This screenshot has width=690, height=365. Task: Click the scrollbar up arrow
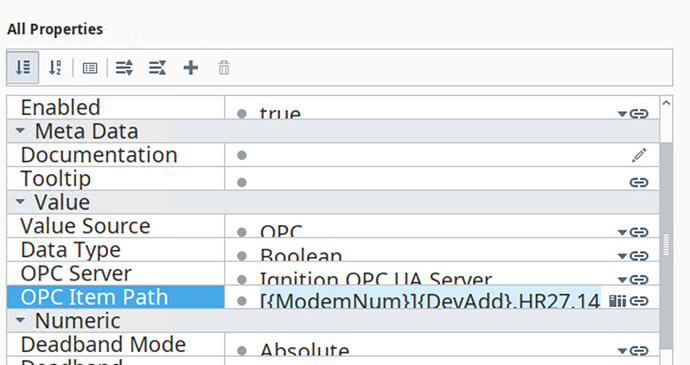666,103
